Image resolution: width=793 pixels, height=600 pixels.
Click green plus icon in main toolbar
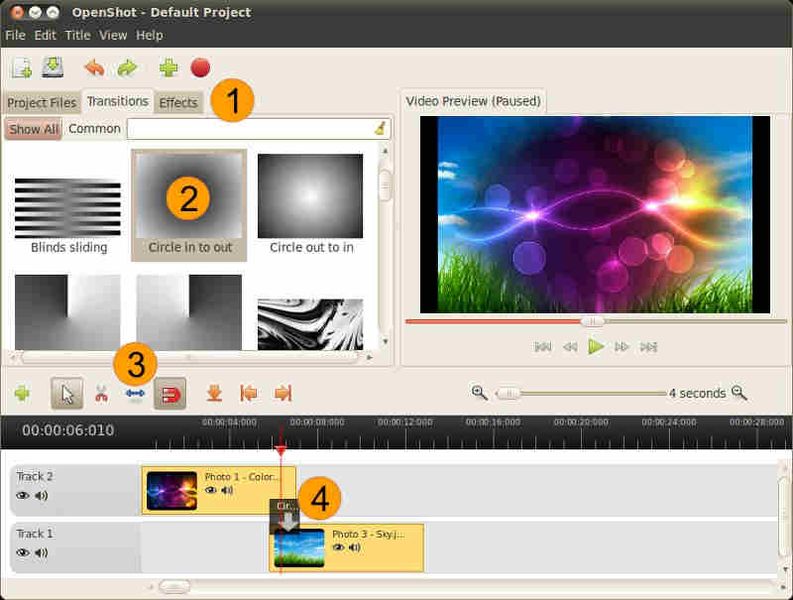168,67
